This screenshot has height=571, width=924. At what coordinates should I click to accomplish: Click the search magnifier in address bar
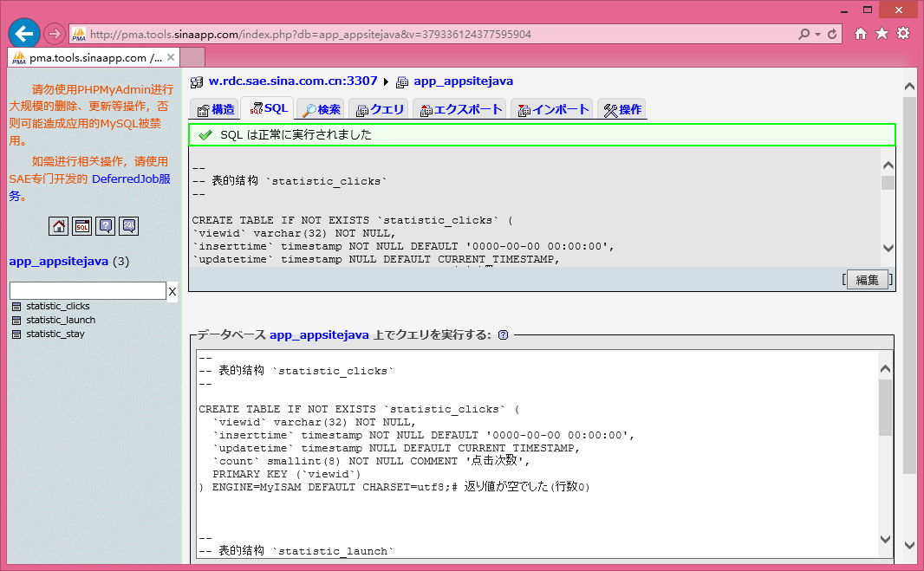(804, 34)
